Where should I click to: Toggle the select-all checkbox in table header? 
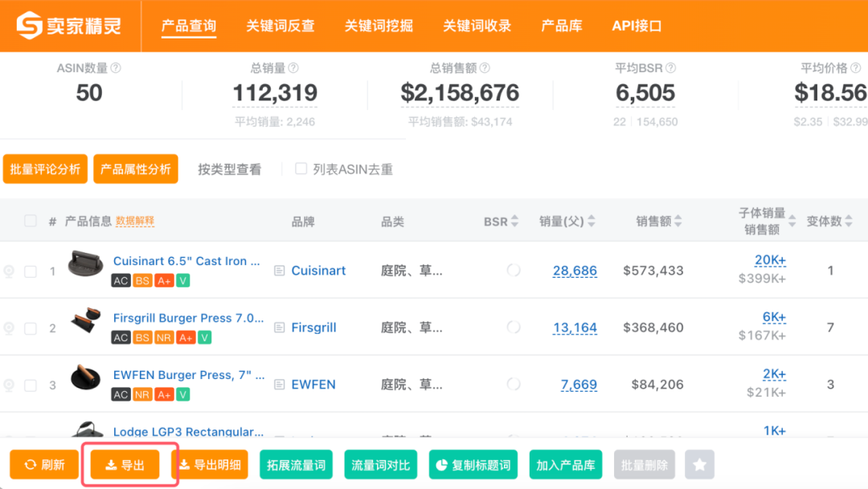coord(31,221)
